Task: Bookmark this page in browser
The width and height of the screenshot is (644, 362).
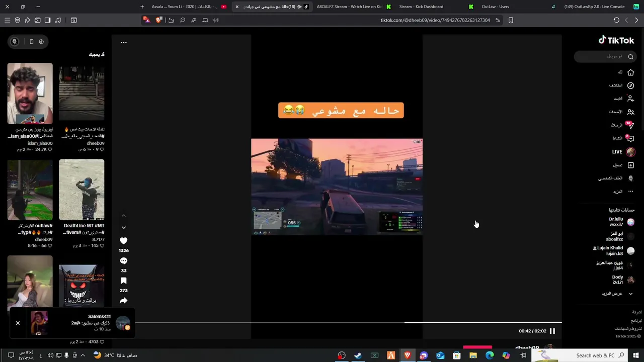Action: point(511,20)
